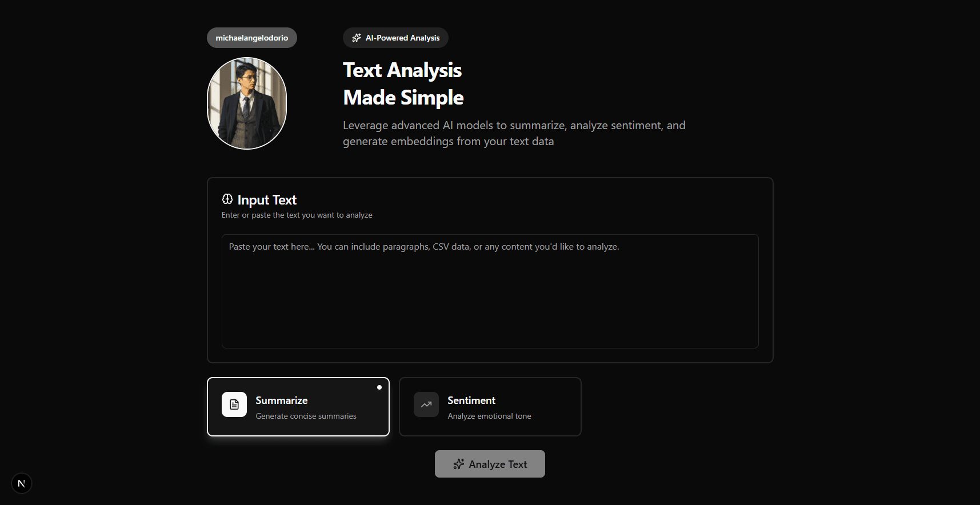
Task: Click the selection dot on the Summarize card
Action: 379,387
